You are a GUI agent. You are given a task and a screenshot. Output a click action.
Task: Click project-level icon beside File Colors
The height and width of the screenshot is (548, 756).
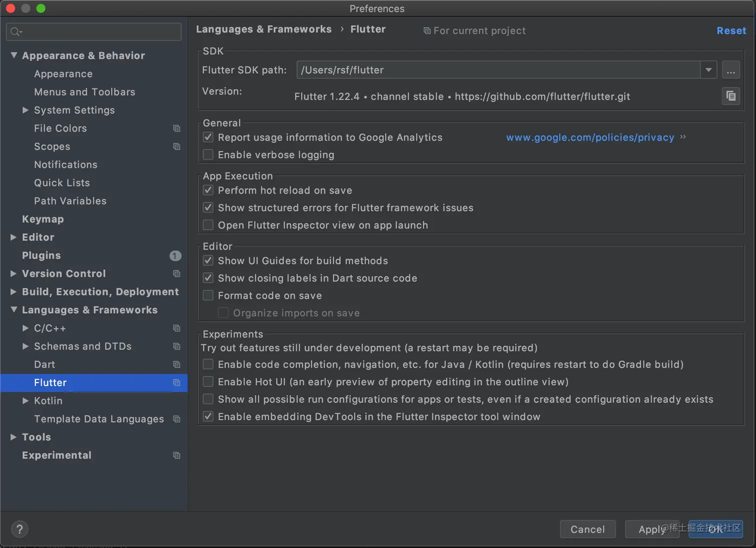point(176,128)
